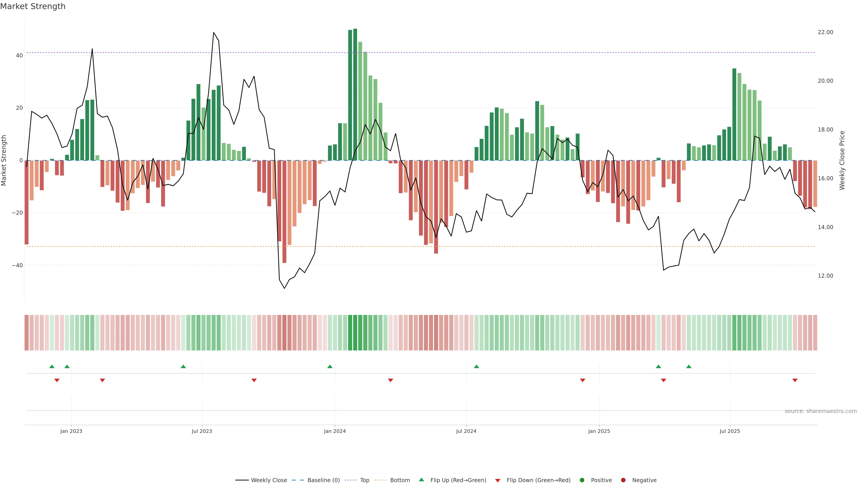Click the Flip Down red triangle legend icon
Viewport: 868px width, 488px height.
[x=498, y=481]
